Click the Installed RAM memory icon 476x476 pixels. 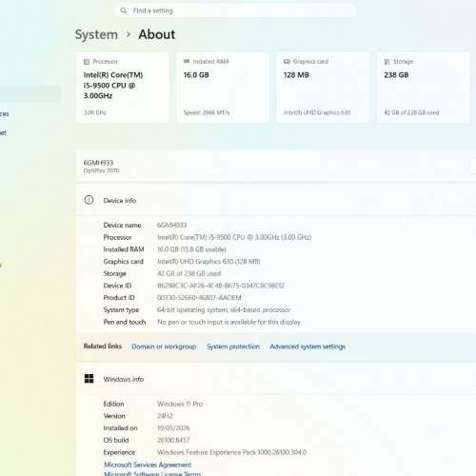point(187,61)
